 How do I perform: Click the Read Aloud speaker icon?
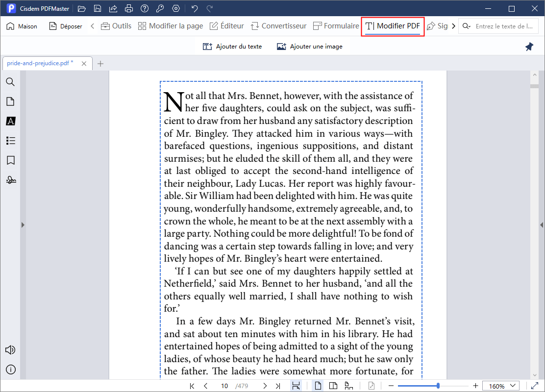point(10,350)
